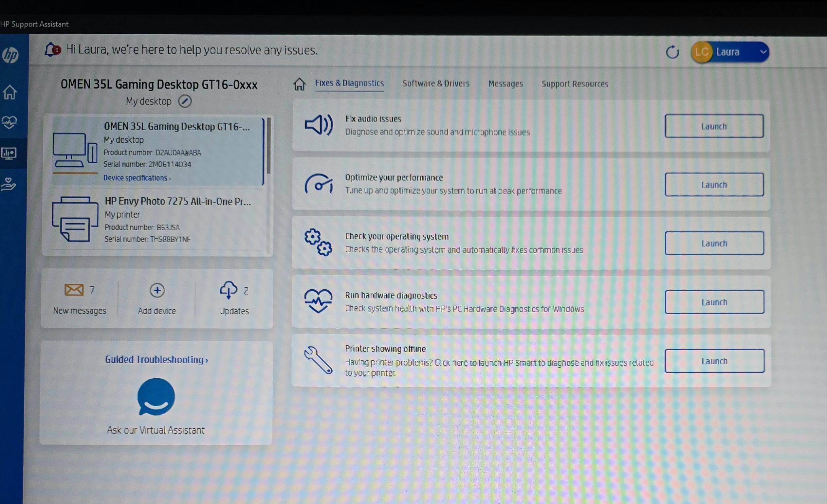The width and height of the screenshot is (827, 504).
Task: Open the sidebar home icon
Action: pos(10,92)
